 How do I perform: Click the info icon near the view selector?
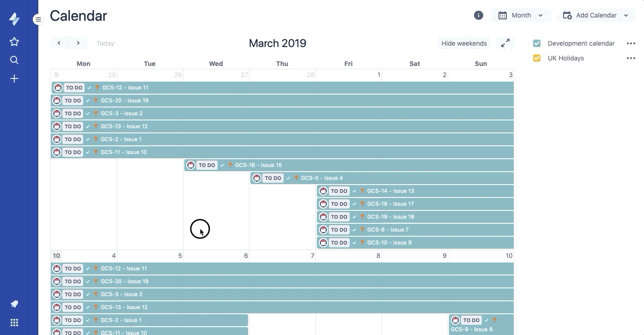pyautogui.click(x=479, y=15)
